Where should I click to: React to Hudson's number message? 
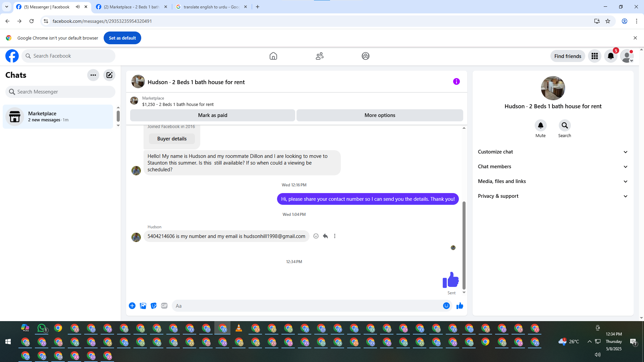coord(316,236)
